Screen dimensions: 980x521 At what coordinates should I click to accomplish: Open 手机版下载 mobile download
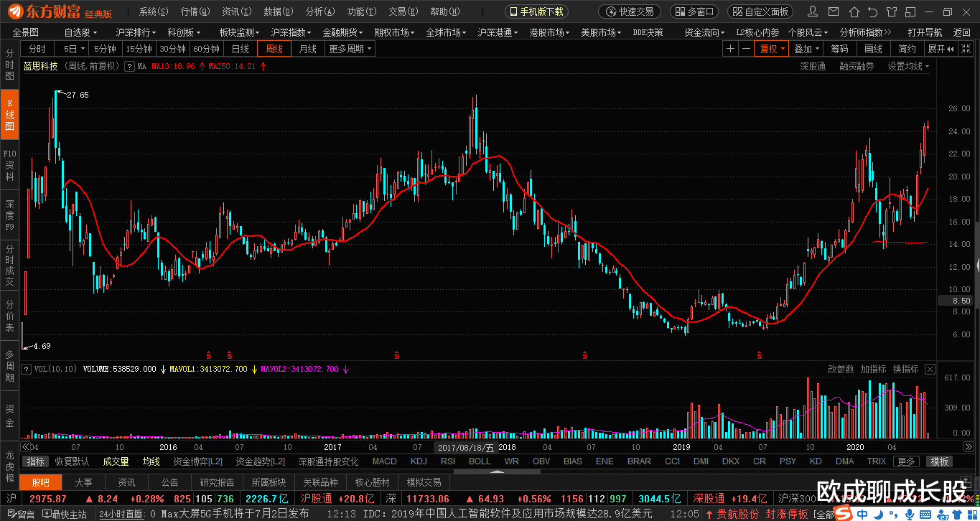(536, 11)
